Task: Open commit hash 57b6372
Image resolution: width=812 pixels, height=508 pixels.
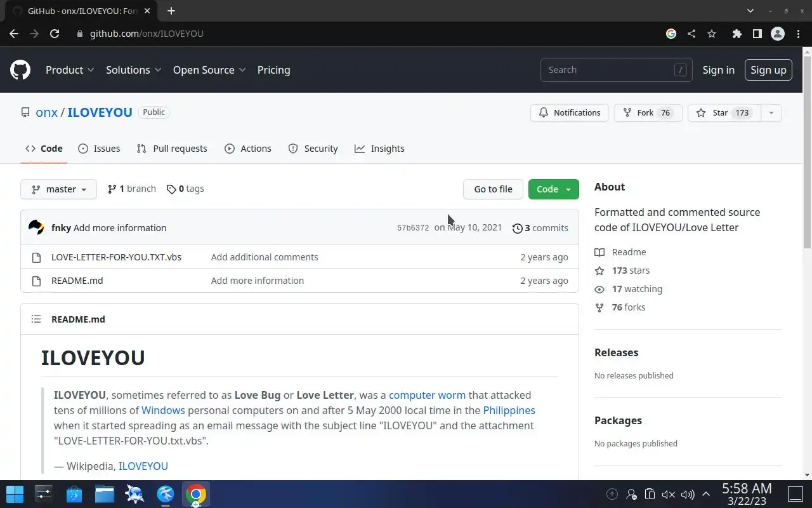Action: (x=413, y=228)
